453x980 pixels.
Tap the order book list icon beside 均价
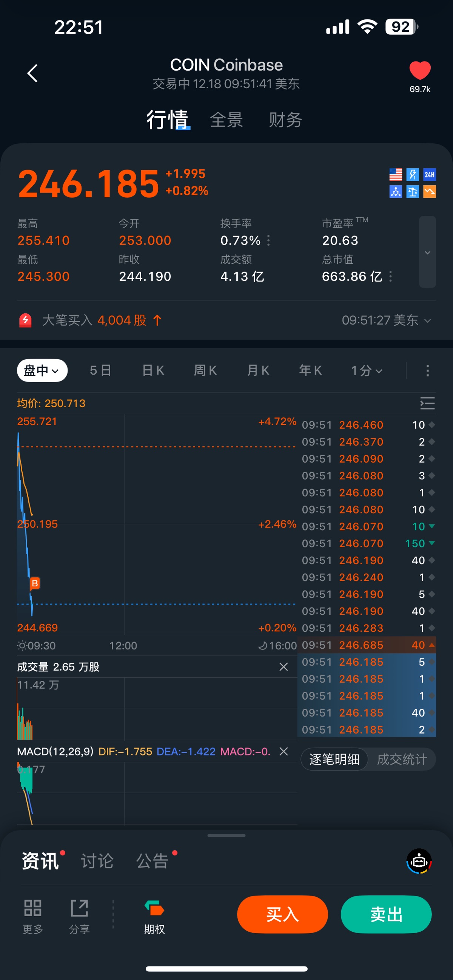pyautogui.click(x=427, y=403)
